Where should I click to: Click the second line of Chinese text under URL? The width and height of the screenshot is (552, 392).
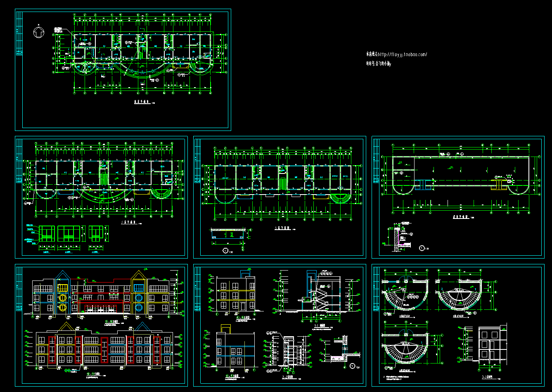click(x=378, y=64)
